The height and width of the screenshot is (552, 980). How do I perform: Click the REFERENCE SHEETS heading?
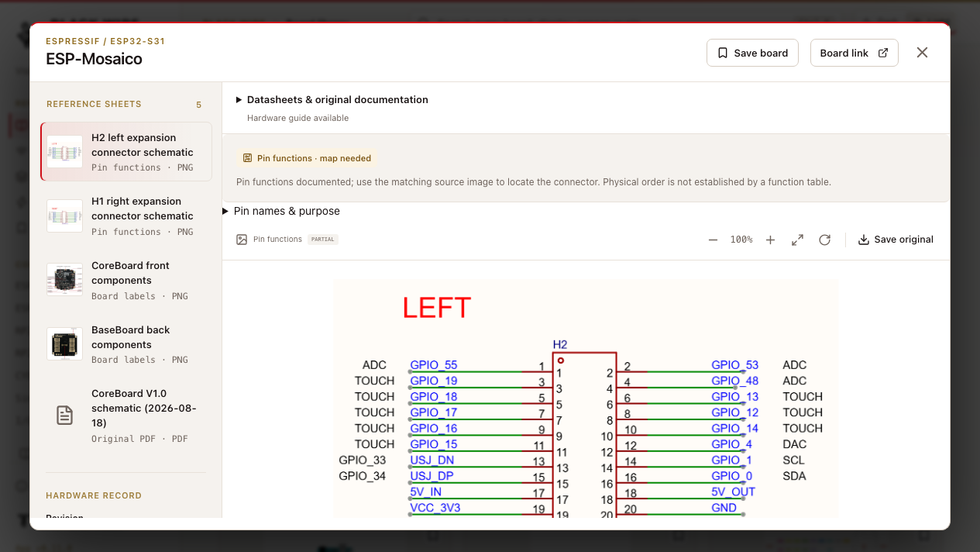coord(94,104)
